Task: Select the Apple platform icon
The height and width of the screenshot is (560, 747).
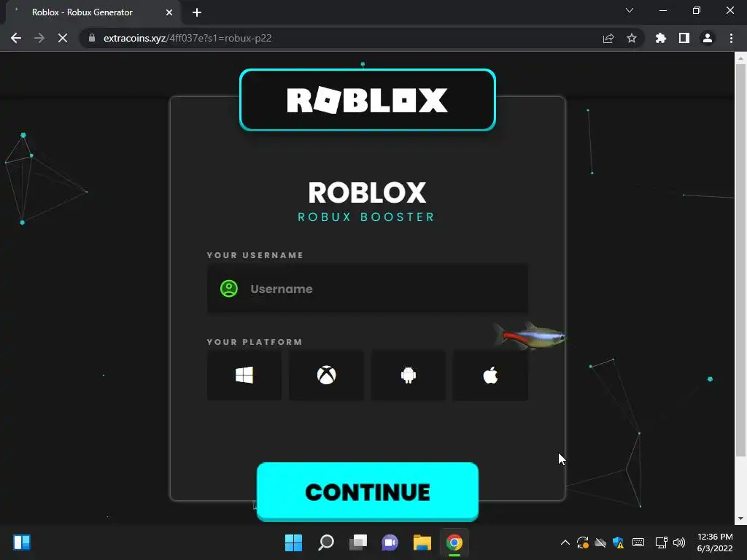Action: pyautogui.click(x=490, y=376)
